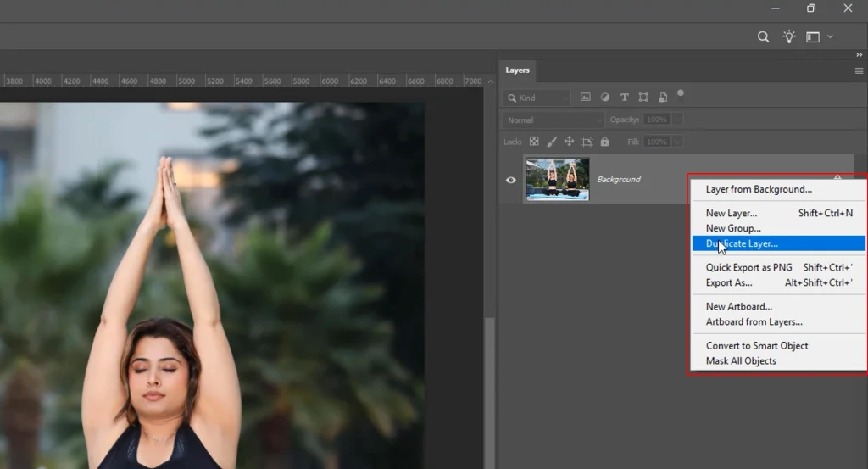
Task: Choose Quick Export as PNG
Action: pyautogui.click(x=778, y=267)
